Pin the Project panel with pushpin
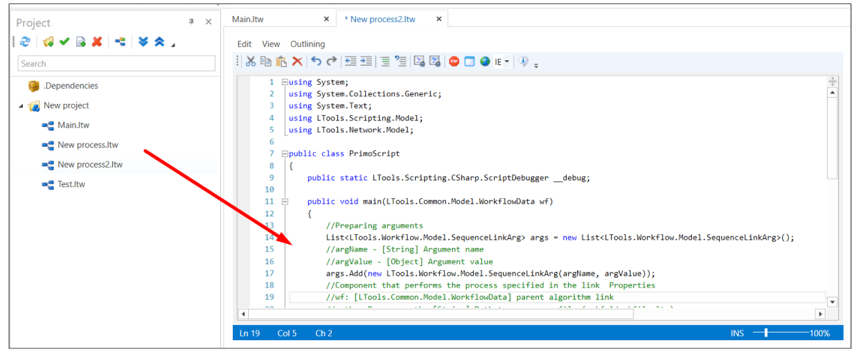This screenshot has height=354, width=868. point(191,22)
